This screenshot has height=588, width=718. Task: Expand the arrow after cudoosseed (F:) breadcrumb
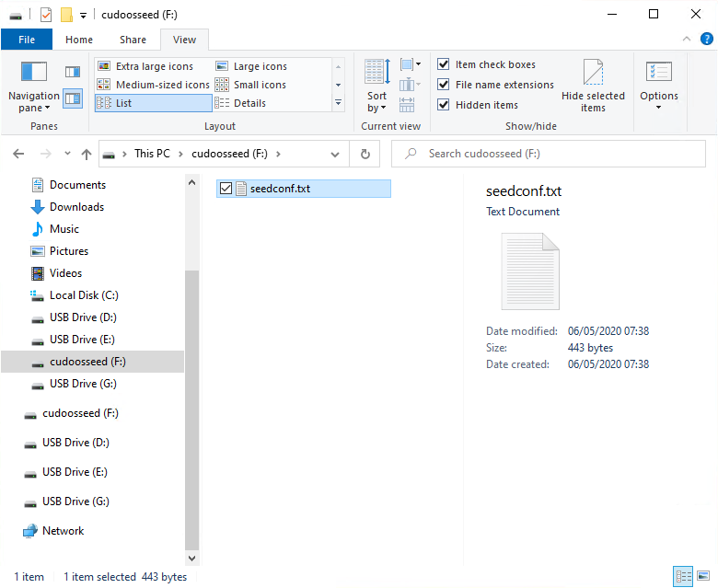[x=278, y=154]
